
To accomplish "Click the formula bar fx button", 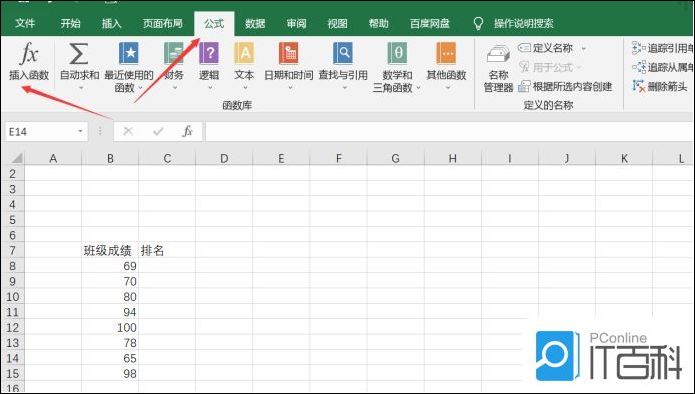I will (x=187, y=132).
